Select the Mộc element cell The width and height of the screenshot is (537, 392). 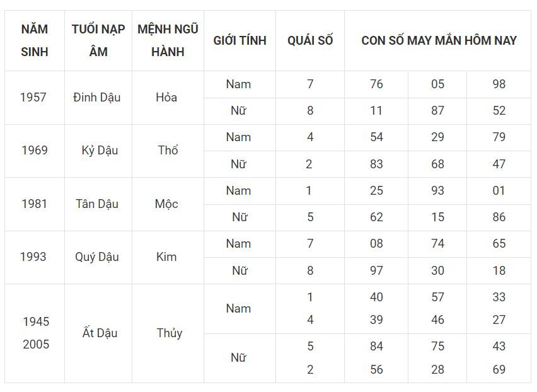click(x=166, y=204)
